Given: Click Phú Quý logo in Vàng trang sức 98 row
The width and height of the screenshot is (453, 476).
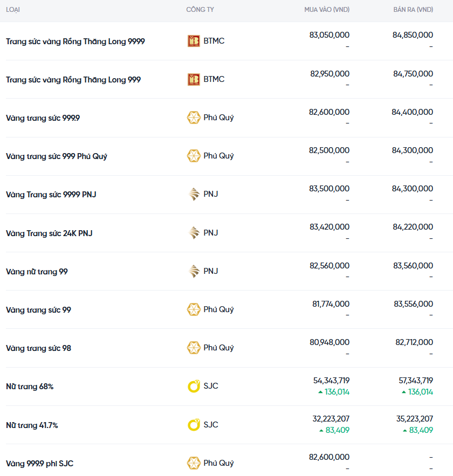Looking at the screenshot, I should (x=194, y=348).
